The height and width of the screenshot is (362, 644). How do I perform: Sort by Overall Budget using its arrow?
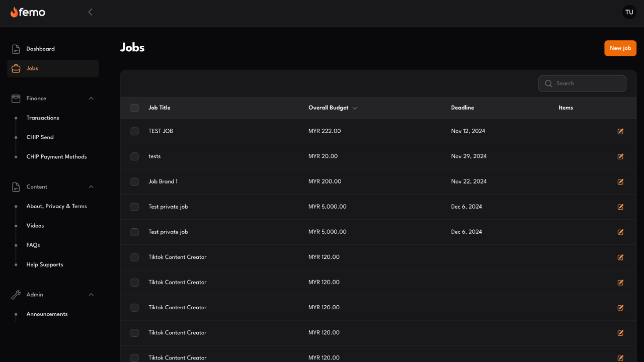pyautogui.click(x=355, y=108)
